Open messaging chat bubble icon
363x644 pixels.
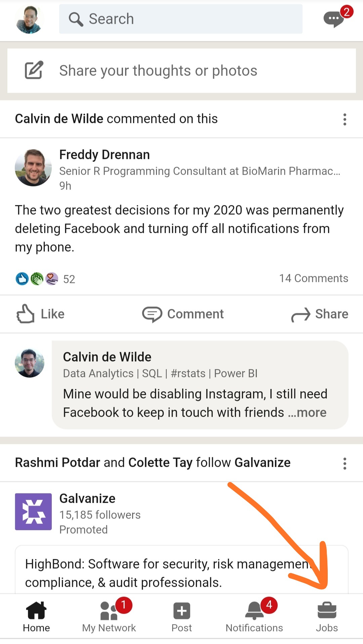coord(334,19)
